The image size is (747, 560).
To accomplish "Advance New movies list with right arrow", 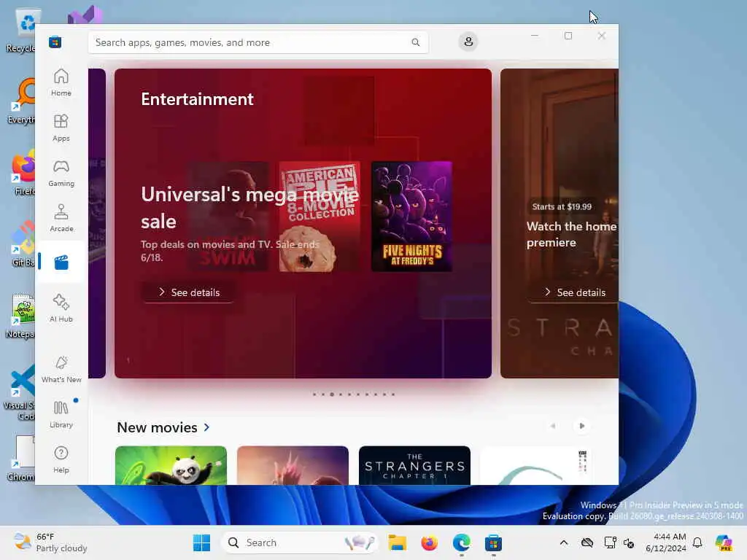I will (581, 426).
